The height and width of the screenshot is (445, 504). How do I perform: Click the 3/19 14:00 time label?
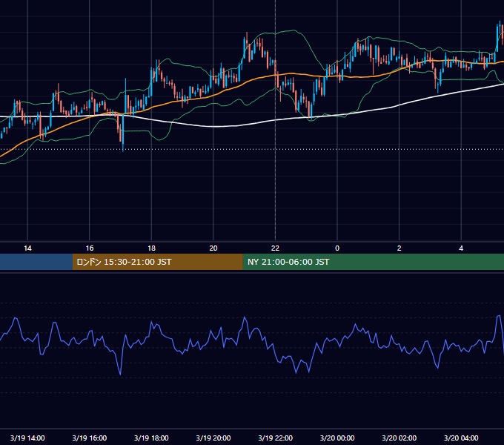pyautogui.click(x=27, y=438)
